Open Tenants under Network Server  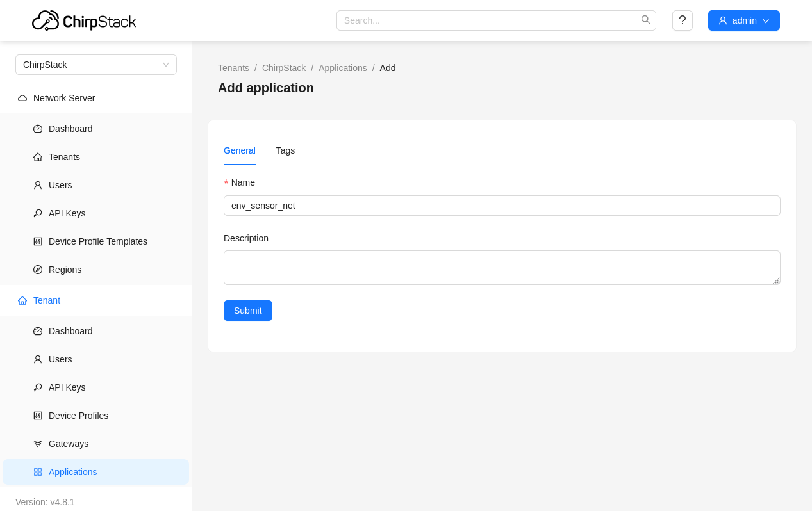pyautogui.click(x=96, y=157)
